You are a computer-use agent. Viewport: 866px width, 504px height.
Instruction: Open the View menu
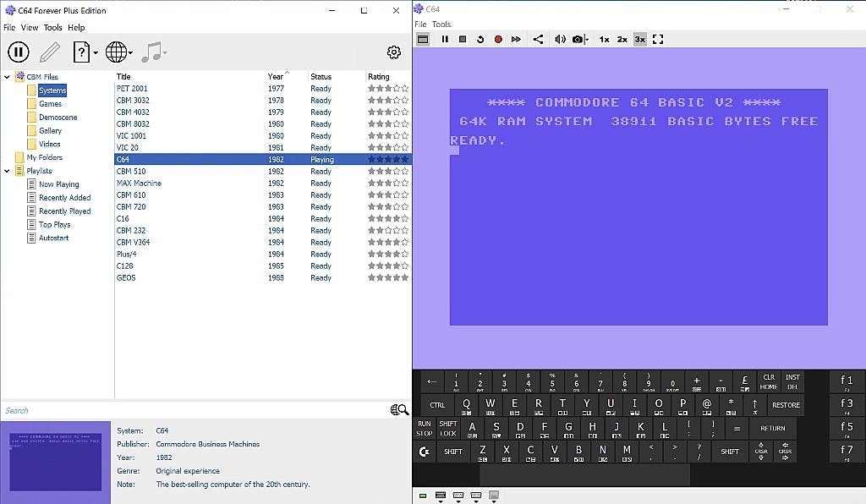point(30,28)
